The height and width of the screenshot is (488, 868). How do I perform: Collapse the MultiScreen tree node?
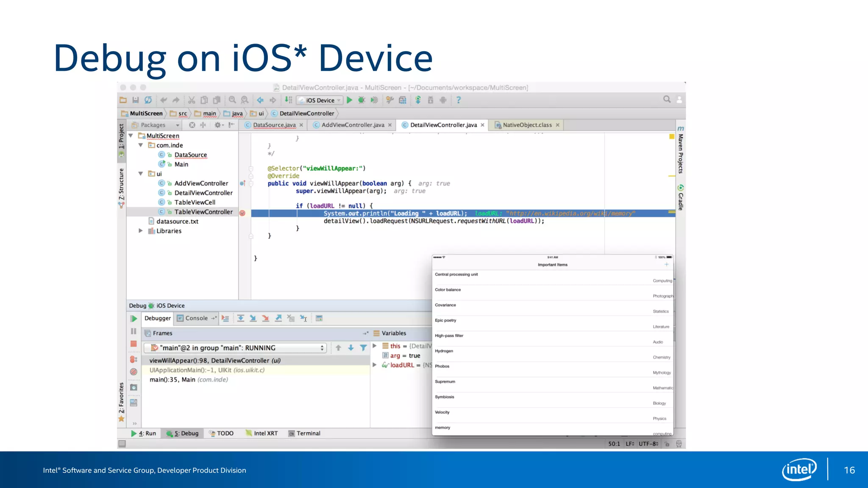131,136
